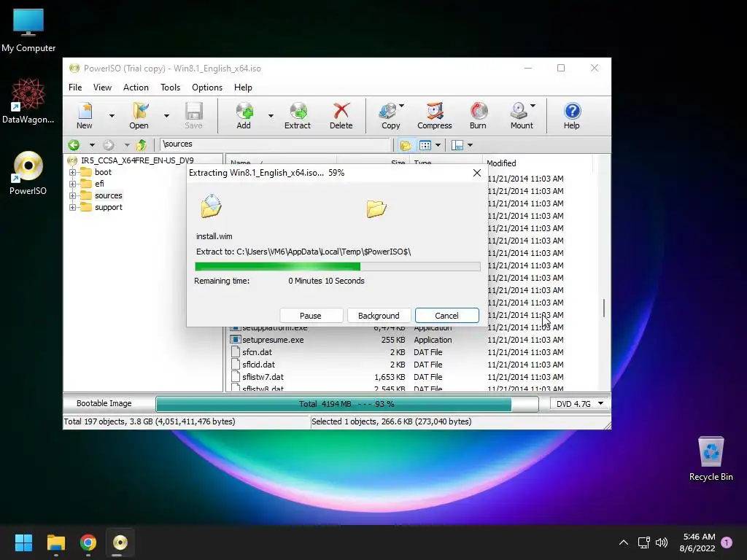Image resolution: width=747 pixels, height=560 pixels.
Task: Click the Total 4194 MB capacity bar
Action: [x=347, y=404]
